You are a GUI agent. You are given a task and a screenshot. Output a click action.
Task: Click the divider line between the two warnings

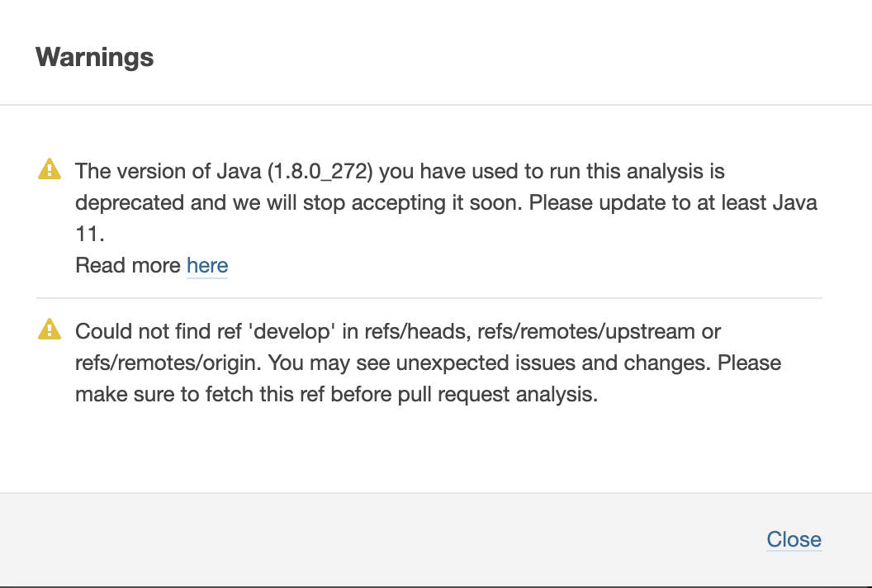coord(429,298)
